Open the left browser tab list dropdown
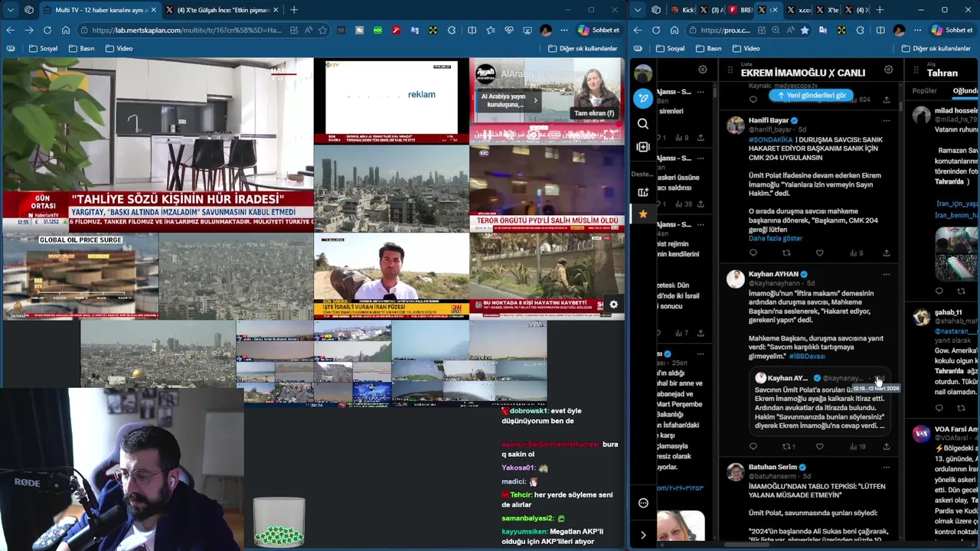The height and width of the screenshot is (551, 980). (x=10, y=10)
